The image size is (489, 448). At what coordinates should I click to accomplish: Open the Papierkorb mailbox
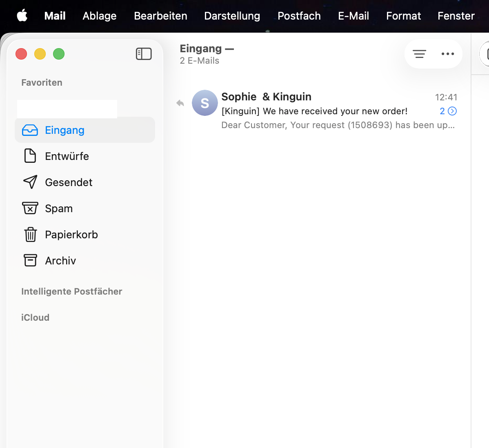pyautogui.click(x=85, y=235)
